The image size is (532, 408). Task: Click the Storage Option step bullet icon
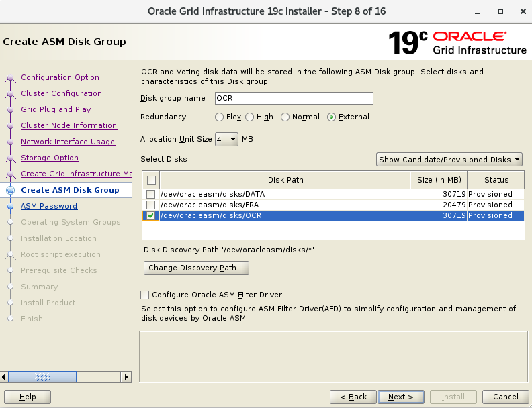tap(11, 158)
